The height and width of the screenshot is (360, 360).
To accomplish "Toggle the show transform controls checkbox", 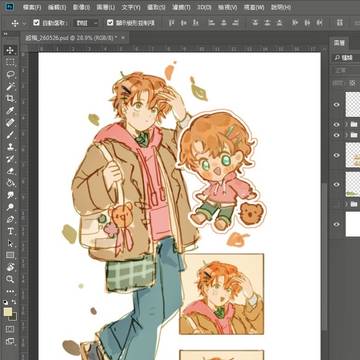I will pyautogui.click(x=110, y=23).
